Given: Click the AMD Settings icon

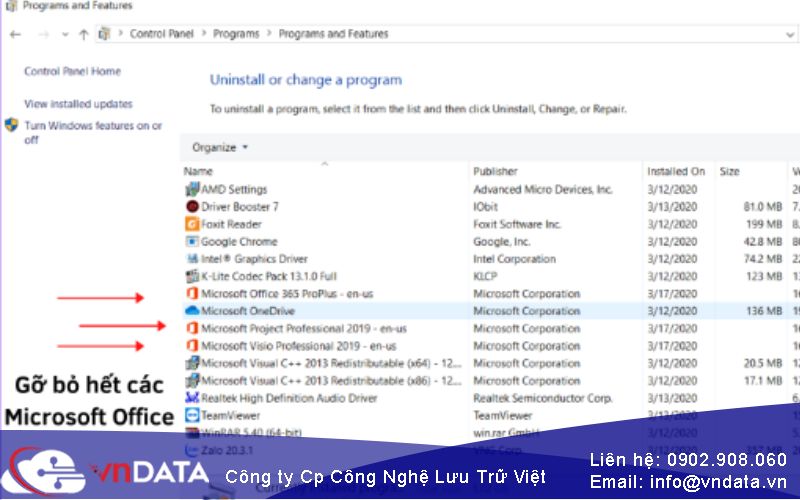Looking at the screenshot, I should tap(192, 189).
